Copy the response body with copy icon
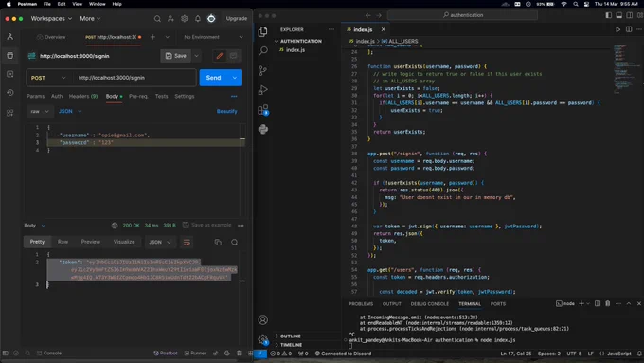 point(218,242)
